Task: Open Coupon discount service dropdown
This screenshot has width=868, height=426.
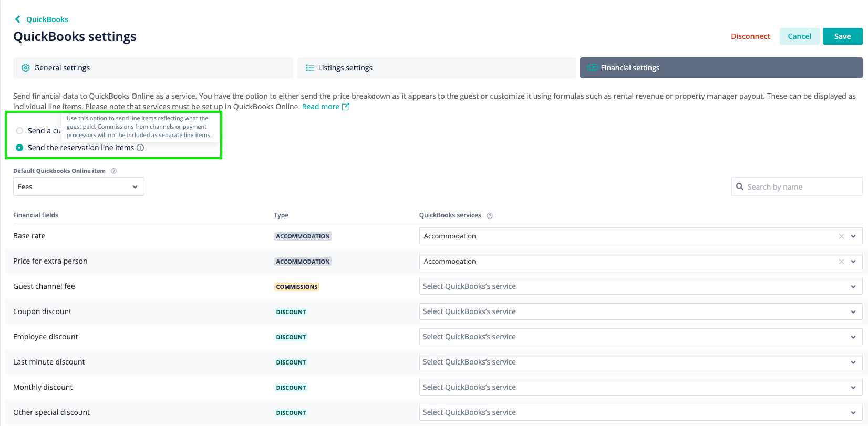Action: [x=640, y=311]
